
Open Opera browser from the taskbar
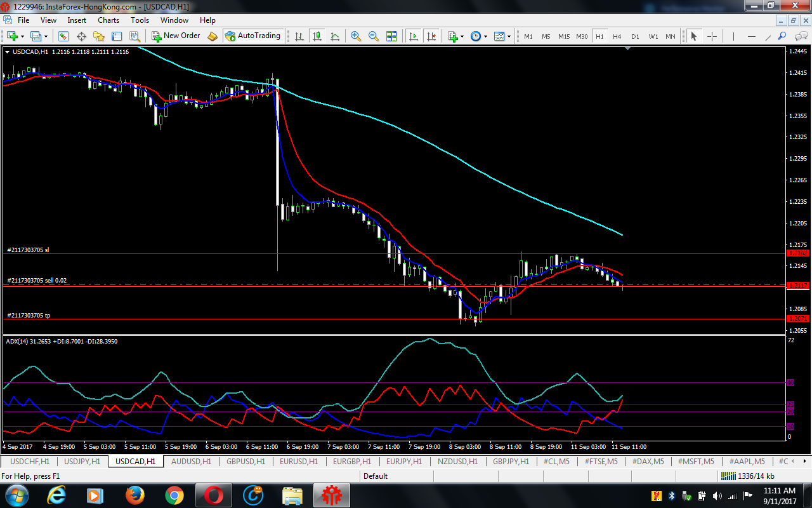pos(214,495)
